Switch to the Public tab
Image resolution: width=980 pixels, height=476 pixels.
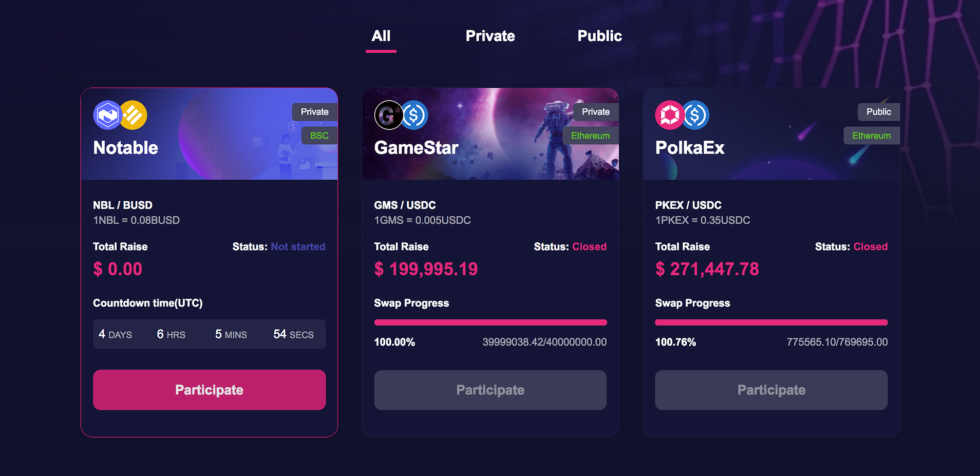tap(599, 36)
